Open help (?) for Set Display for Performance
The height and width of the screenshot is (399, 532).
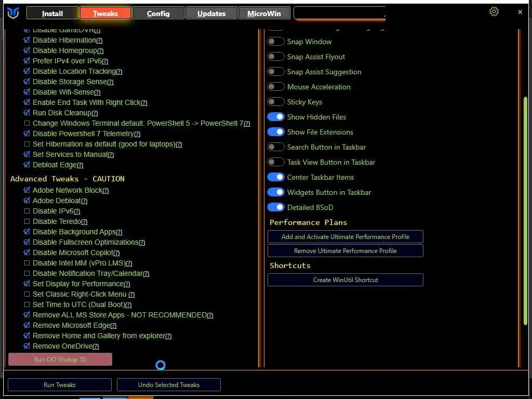[x=127, y=284]
